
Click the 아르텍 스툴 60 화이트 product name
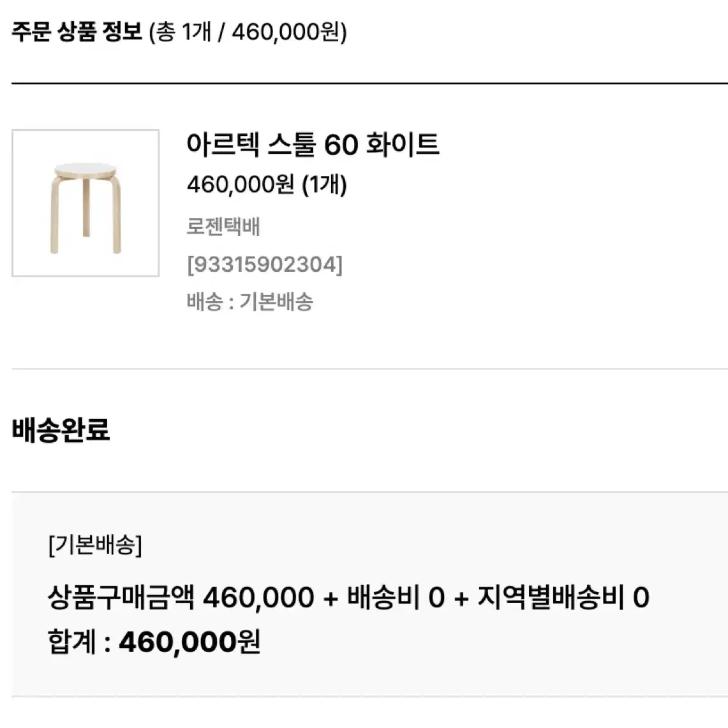(x=313, y=144)
